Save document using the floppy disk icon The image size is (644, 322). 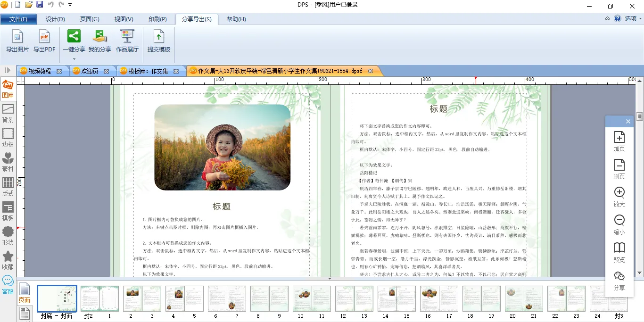(40, 5)
